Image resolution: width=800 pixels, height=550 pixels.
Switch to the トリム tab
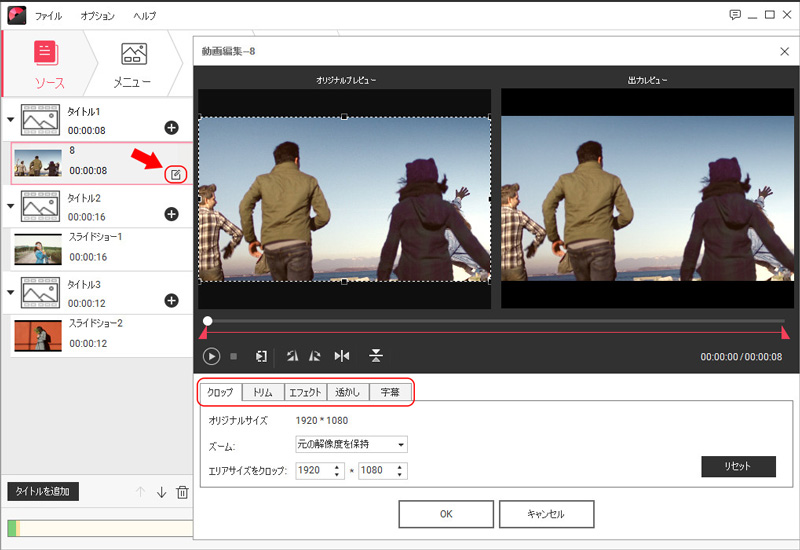pos(263,392)
